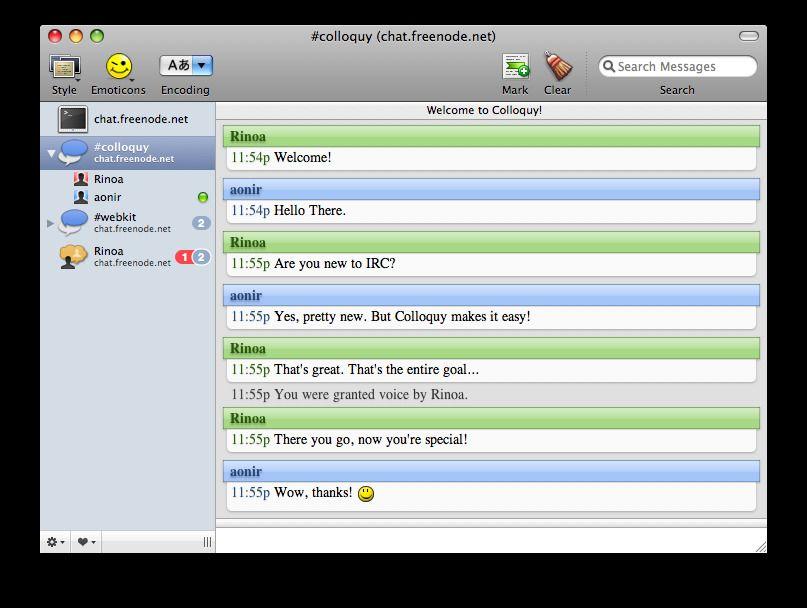Select the #webkit chat bubble icon
Screen dimensions: 807x608
73,222
